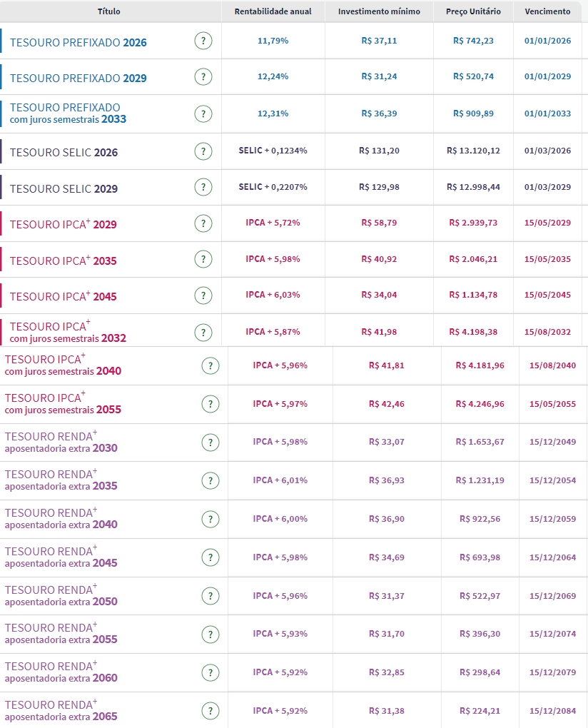The image size is (588, 728).
Task: Click question mark for Tesouro Selic 2026
Action: (203, 151)
